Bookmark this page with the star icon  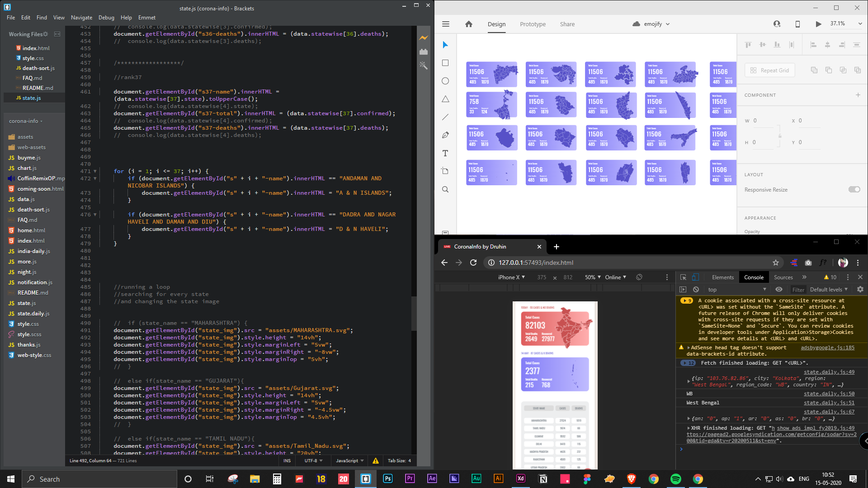click(x=776, y=263)
